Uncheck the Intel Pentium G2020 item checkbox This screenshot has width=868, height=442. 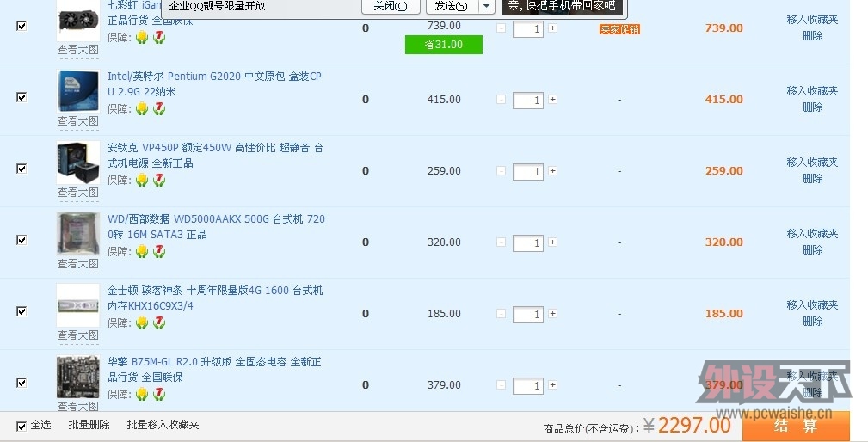click(x=22, y=97)
